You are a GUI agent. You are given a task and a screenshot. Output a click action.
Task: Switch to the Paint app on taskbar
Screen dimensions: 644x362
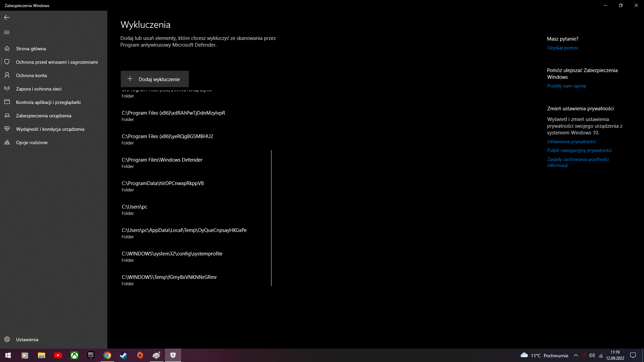[x=156, y=355]
